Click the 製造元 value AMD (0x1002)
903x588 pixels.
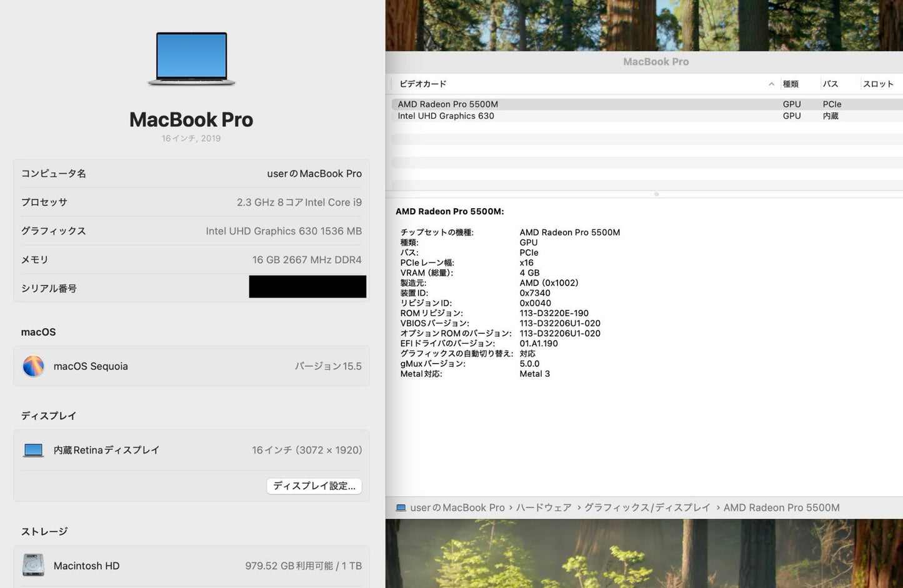[x=549, y=282]
